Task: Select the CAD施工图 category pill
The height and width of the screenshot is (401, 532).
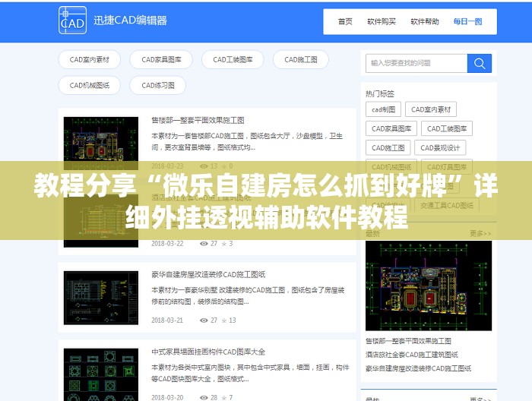Action: click(301, 60)
